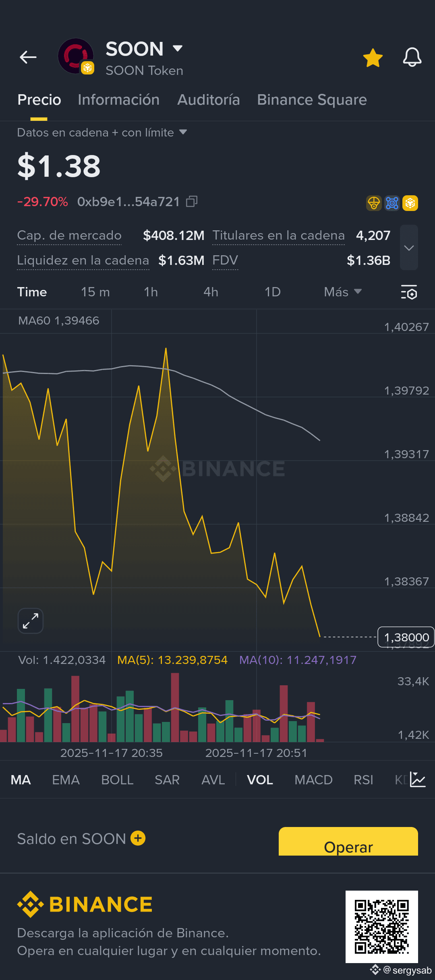This screenshot has width=435, height=980.
Task: Tap the MA60 1,39466 readout
Action: (x=59, y=320)
